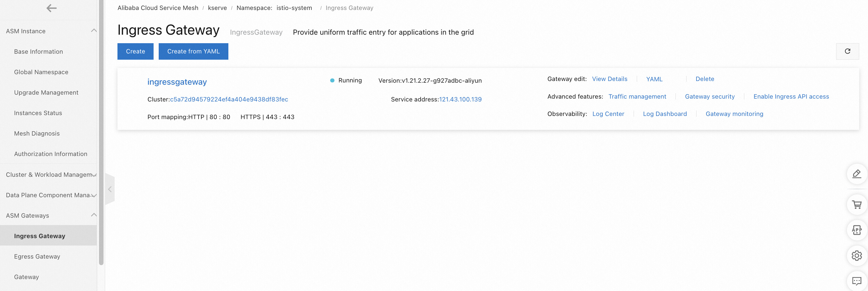Collapse the ASM Instance section
868x291 pixels.
coord(94,31)
